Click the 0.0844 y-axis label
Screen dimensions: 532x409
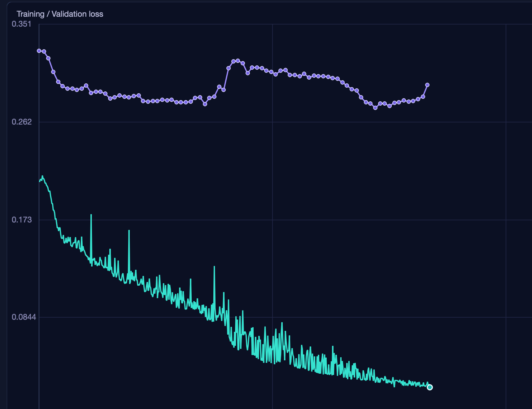24,317
